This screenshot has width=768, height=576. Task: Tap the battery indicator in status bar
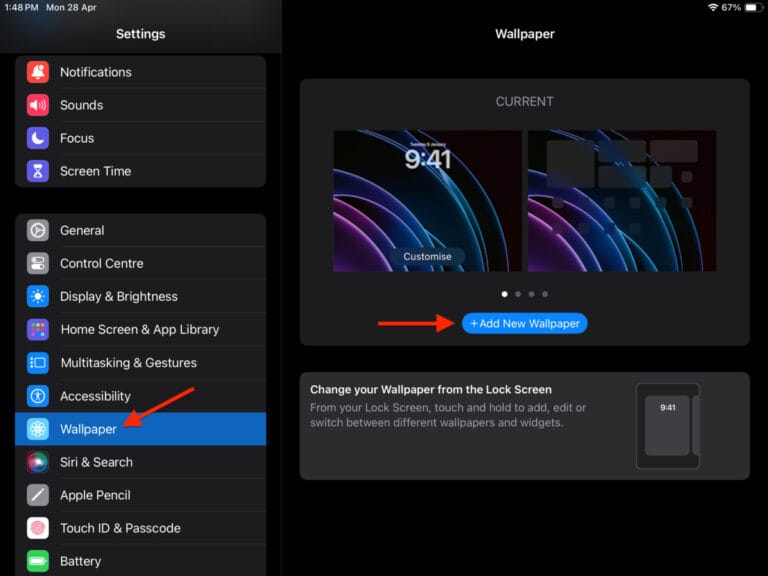[x=749, y=7]
